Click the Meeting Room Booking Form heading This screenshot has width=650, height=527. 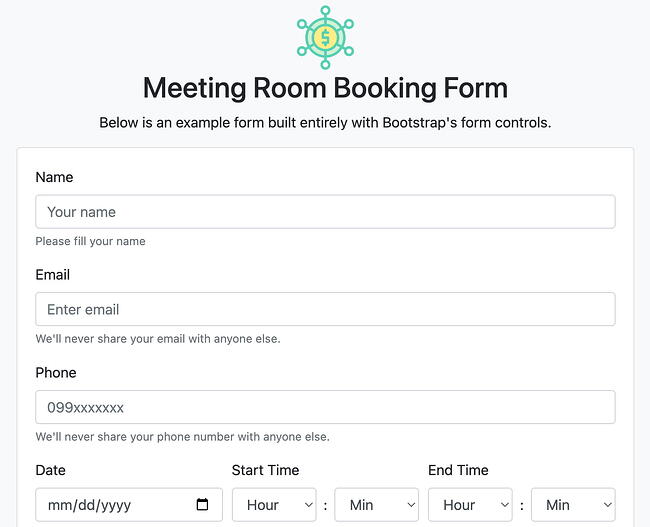tap(325, 88)
